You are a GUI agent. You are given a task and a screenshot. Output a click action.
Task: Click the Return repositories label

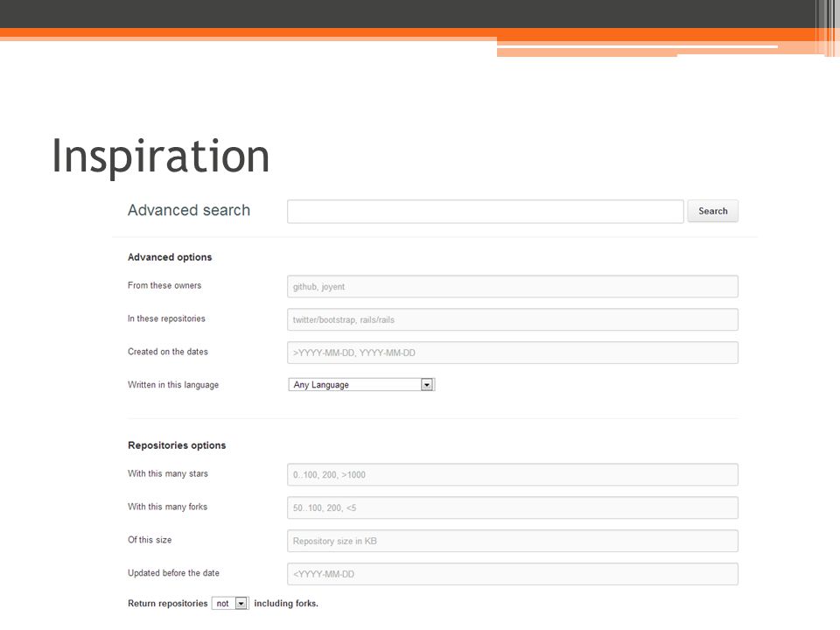pyautogui.click(x=168, y=603)
